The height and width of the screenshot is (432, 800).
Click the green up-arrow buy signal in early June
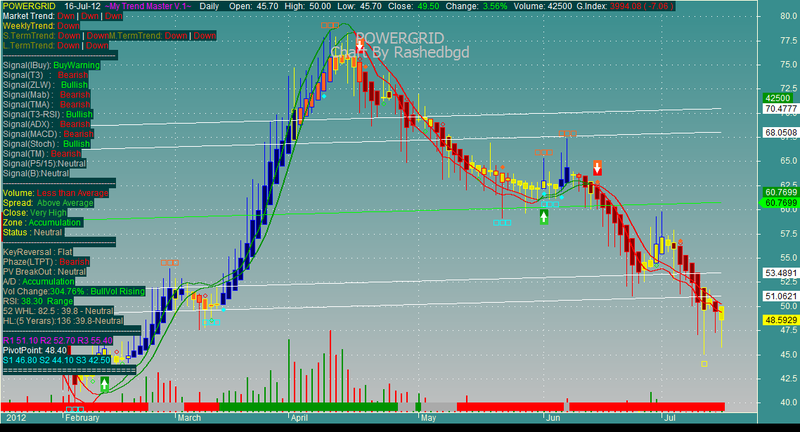(544, 217)
